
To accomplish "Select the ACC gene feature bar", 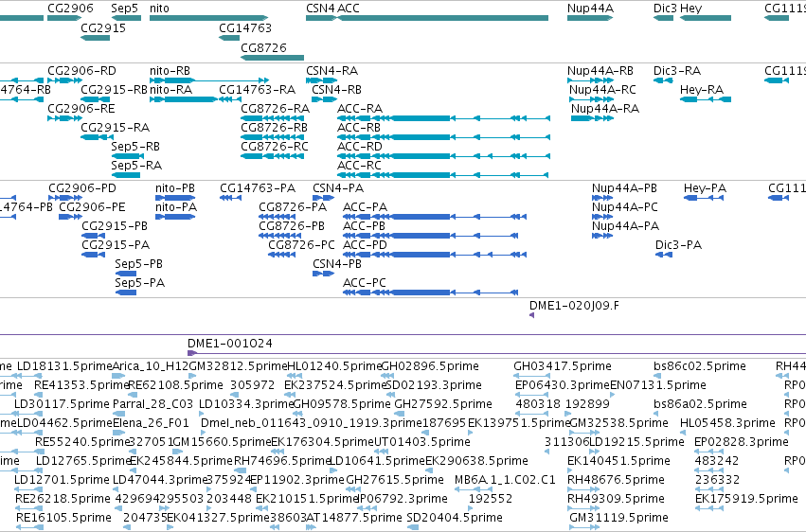I will click(443, 18).
